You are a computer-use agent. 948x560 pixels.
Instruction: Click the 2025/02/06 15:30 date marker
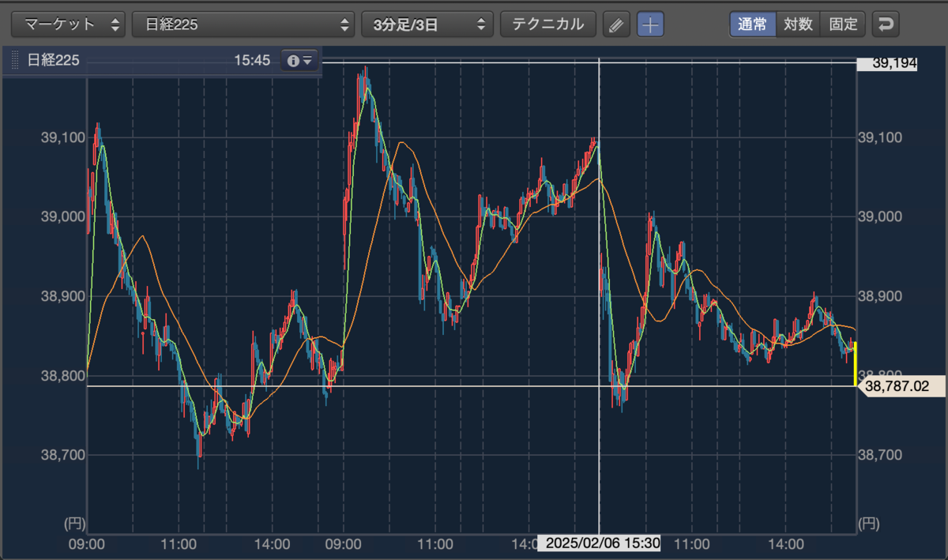pyautogui.click(x=599, y=543)
